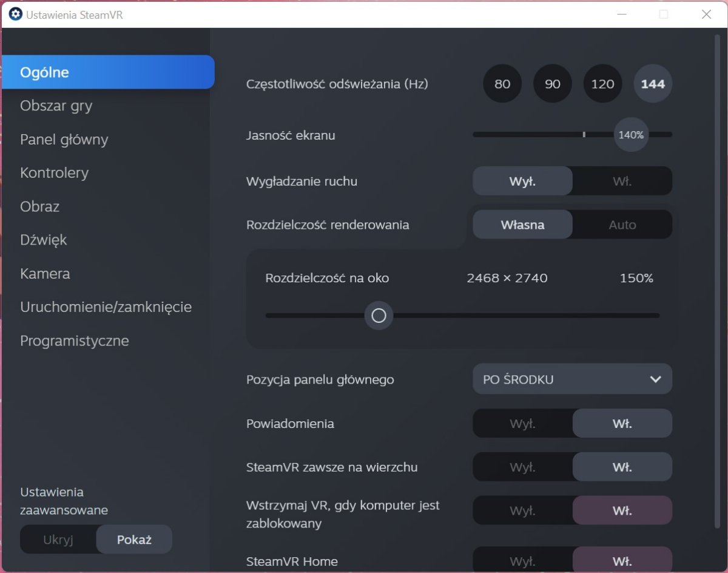Click the Rozdzielczość renderowania label
Viewport: 728px width, 573px height.
[328, 225]
